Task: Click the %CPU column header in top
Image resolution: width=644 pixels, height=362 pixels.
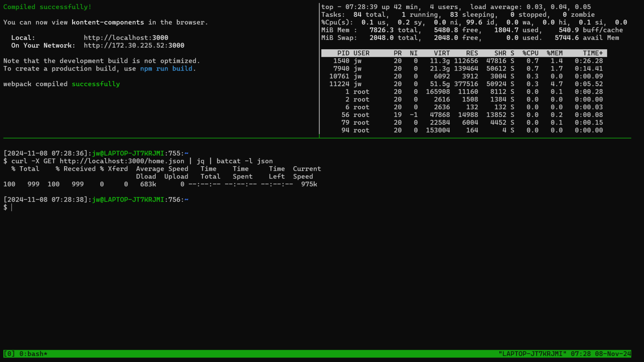Action: pos(530,53)
